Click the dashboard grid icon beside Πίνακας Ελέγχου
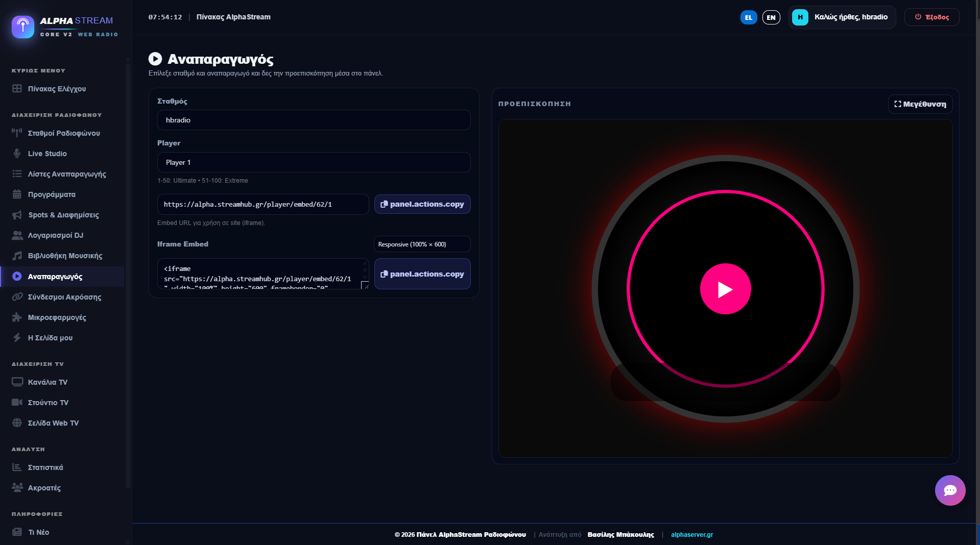Screen dimensions: 980x545 (x=17, y=89)
